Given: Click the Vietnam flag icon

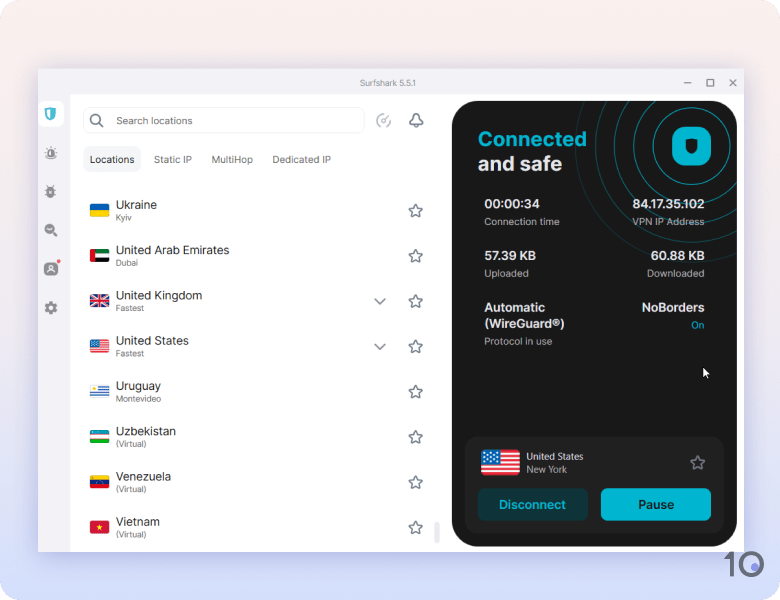Looking at the screenshot, I should coord(99,527).
